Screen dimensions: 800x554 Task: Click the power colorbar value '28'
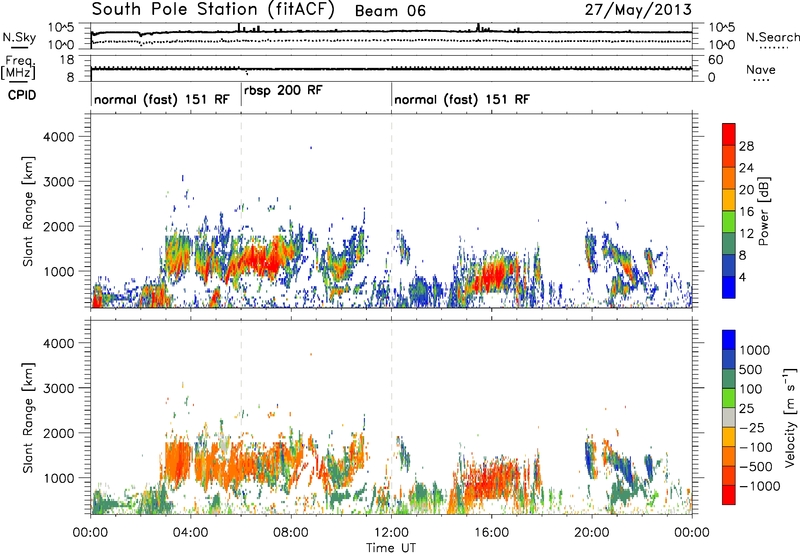pos(746,146)
